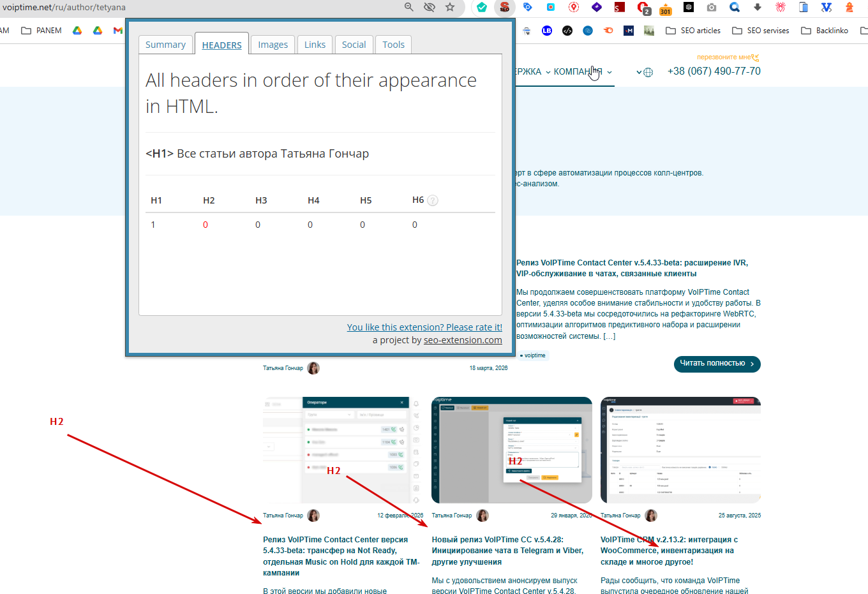Click the 'Читать полностью' button
Viewport: 868px width, 594px height.
[717, 364]
